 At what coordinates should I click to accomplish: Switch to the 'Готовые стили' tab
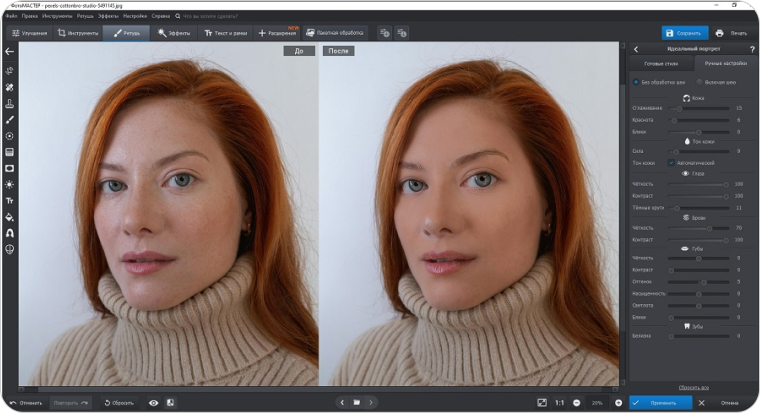click(663, 64)
